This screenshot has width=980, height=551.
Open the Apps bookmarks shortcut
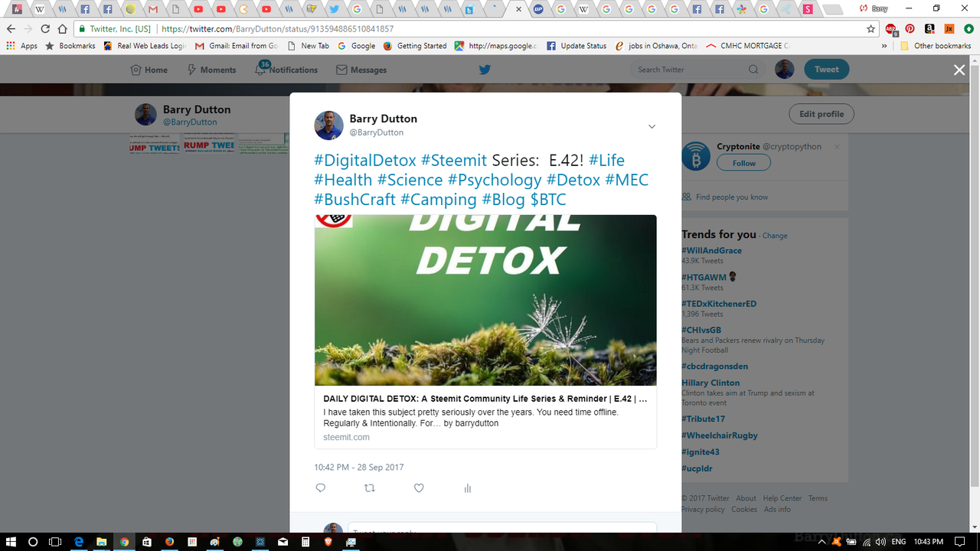(x=22, y=46)
